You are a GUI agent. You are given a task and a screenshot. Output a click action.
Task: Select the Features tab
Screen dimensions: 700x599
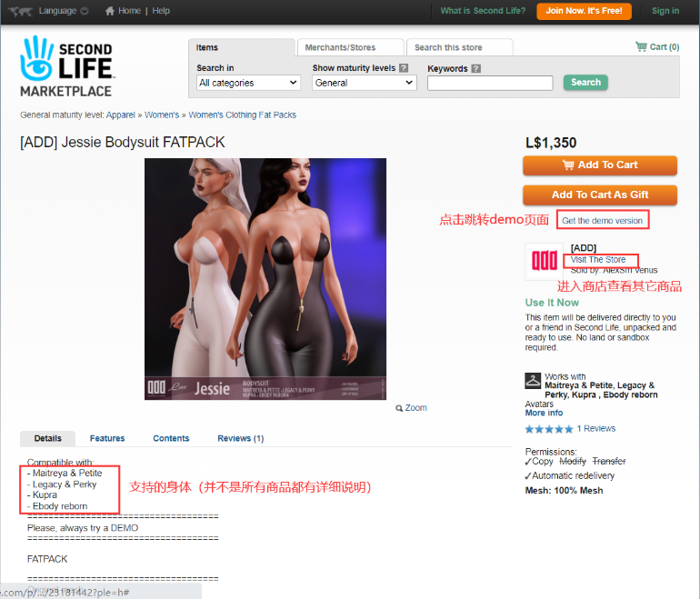tap(107, 438)
